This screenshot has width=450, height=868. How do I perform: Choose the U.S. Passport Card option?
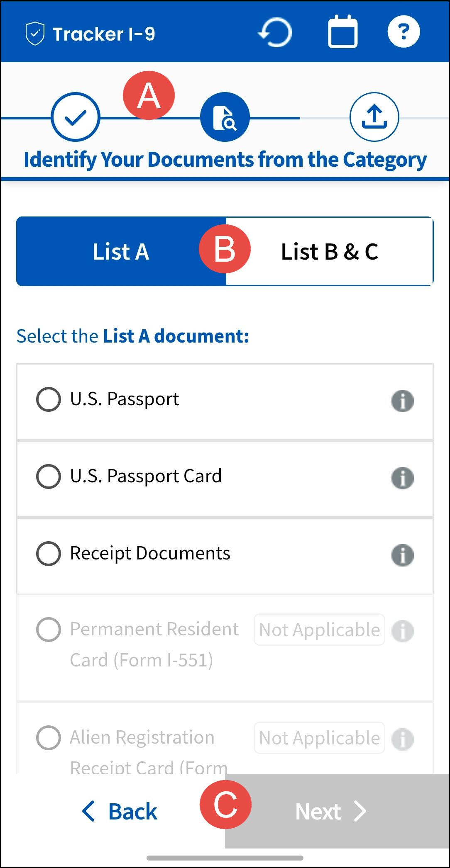pos(49,477)
